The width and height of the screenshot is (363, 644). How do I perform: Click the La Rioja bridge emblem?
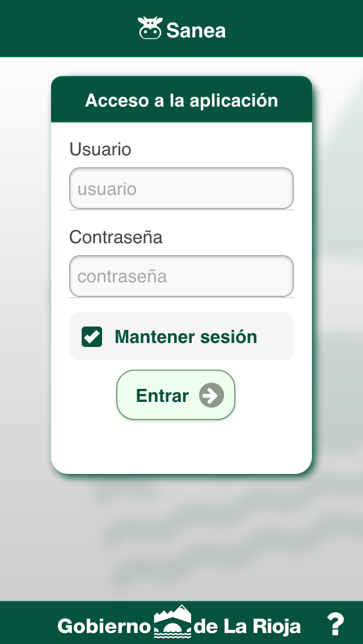172,621
